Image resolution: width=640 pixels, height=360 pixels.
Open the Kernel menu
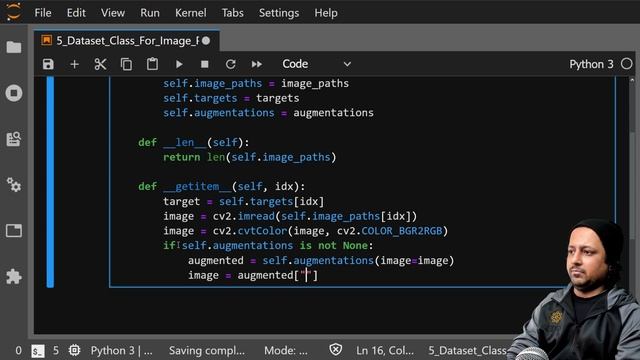191,13
